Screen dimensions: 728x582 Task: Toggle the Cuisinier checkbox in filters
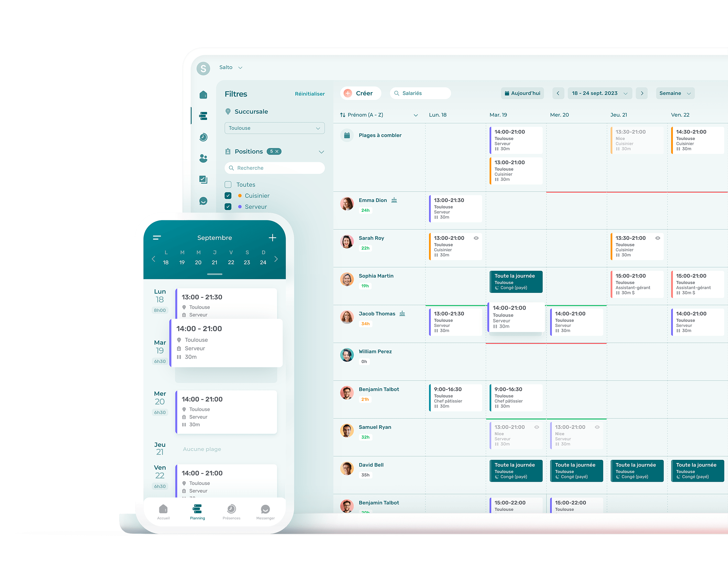coord(229,196)
